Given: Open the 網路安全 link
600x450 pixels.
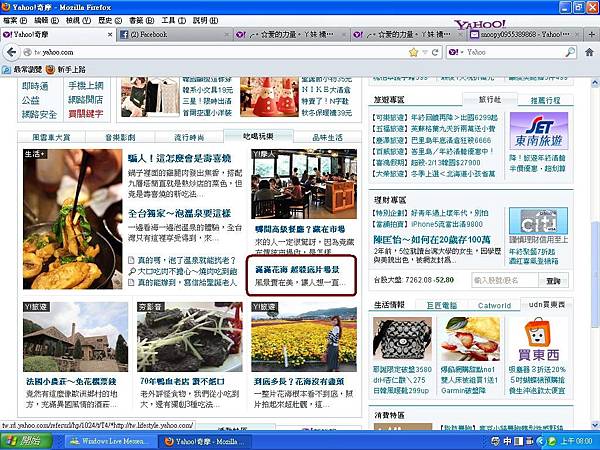Looking at the screenshot, I should pos(39,114).
